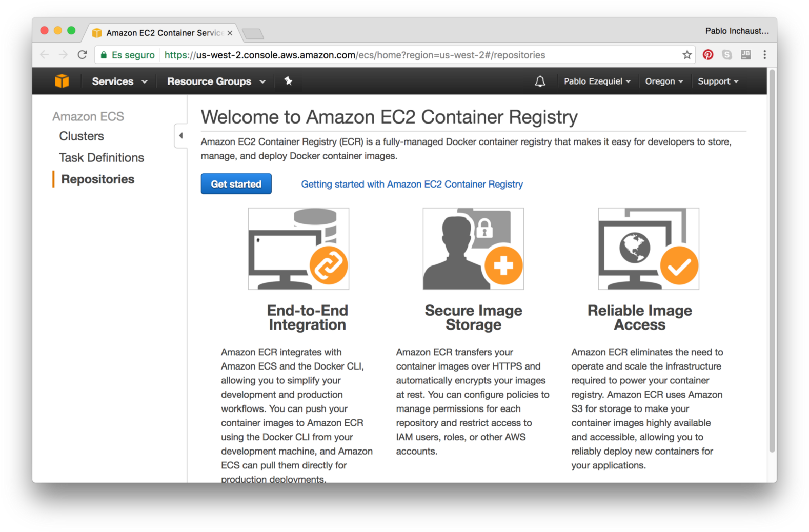Click the Get started button
Image resolution: width=809 pixels, height=532 pixels.
pos(236,183)
